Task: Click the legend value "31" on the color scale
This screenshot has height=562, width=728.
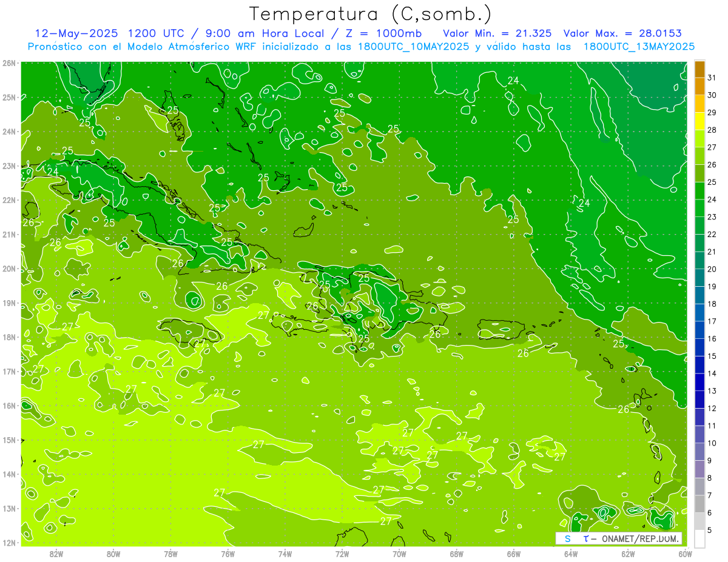Action: tap(712, 78)
